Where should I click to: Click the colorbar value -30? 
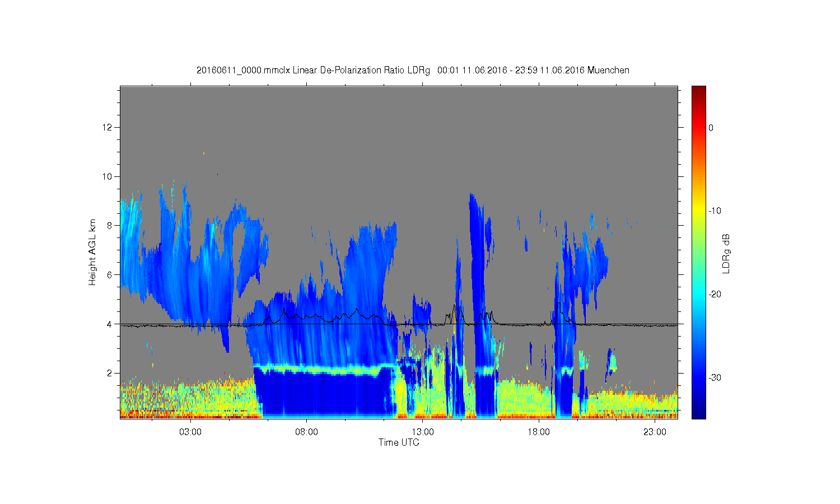coord(715,378)
